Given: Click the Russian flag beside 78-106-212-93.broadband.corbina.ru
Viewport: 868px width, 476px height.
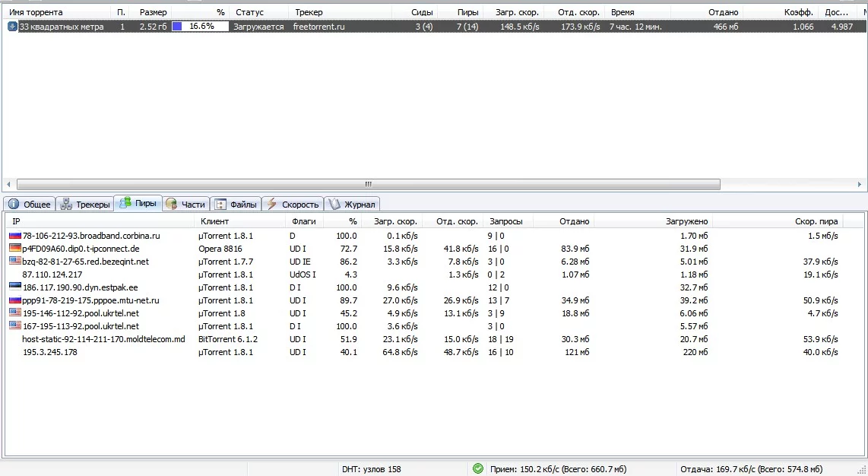Looking at the screenshot, I should pyautogui.click(x=15, y=236).
